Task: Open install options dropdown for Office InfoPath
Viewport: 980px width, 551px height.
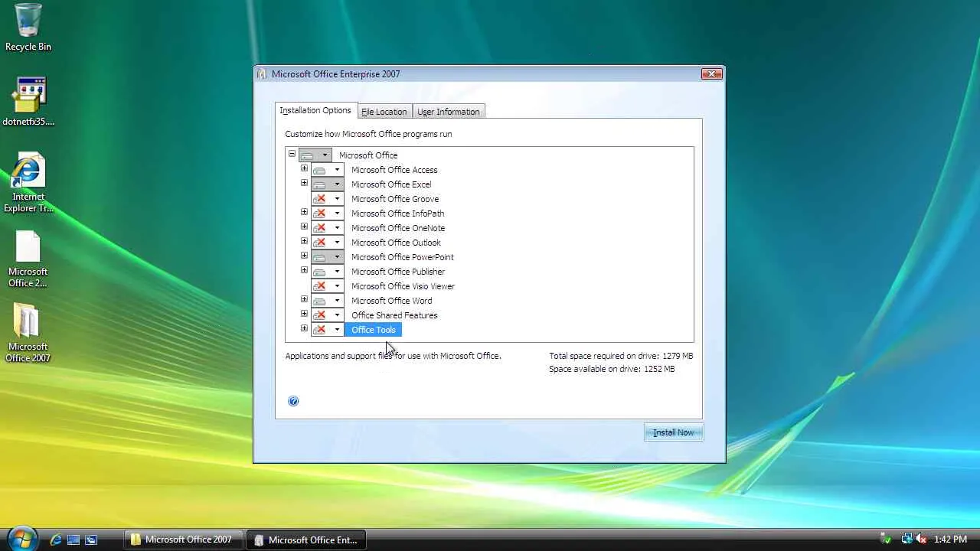Action: pyautogui.click(x=328, y=214)
